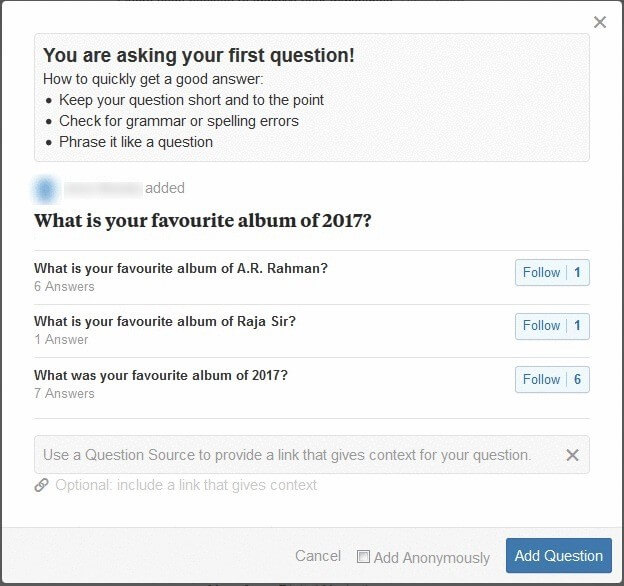Screen dimensions: 624x586
Task: Click the blurred username beside "added"
Action: pyautogui.click(x=102, y=188)
